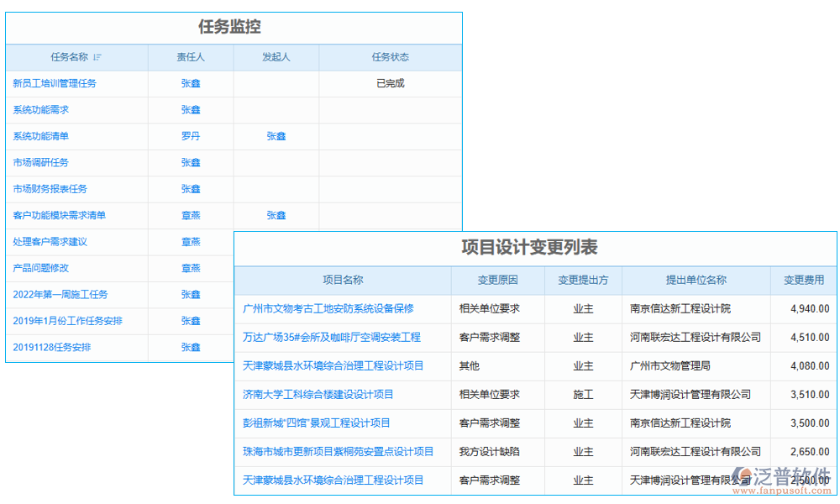This screenshot has height=504, width=840.
Task: Open task 市场调研任务
Action: pos(40,162)
